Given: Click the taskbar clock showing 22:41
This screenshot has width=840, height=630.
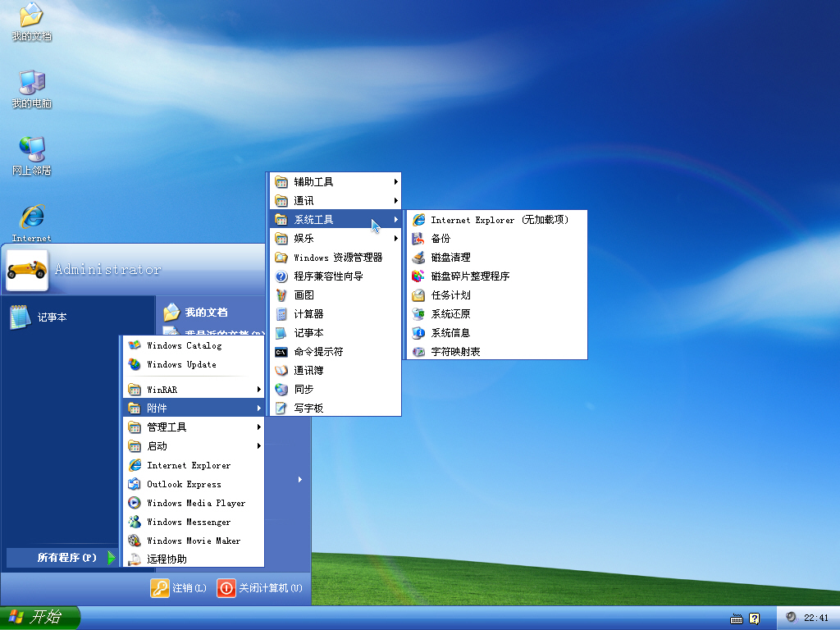Looking at the screenshot, I should click(816, 618).
